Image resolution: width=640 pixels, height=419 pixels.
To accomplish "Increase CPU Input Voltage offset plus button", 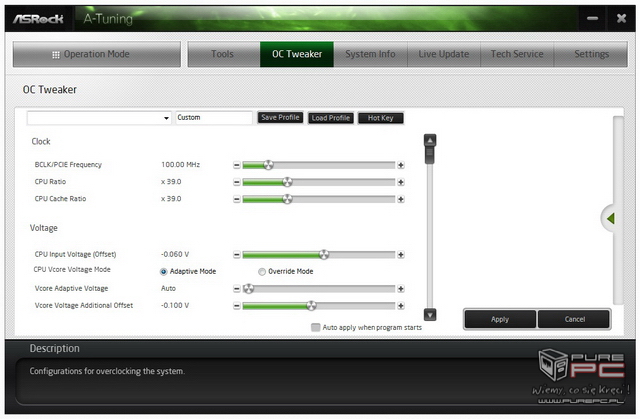I will pos(401,255).
